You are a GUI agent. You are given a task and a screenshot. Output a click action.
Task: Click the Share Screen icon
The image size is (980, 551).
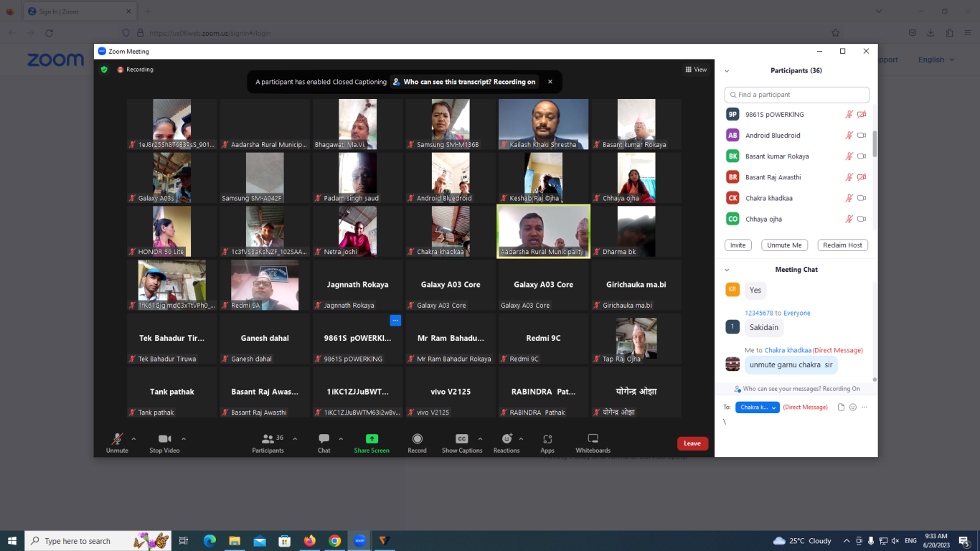[x=372, y=439]
